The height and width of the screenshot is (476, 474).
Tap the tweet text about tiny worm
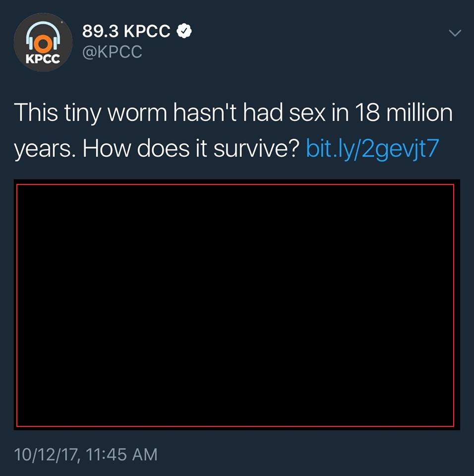[233, 131]
